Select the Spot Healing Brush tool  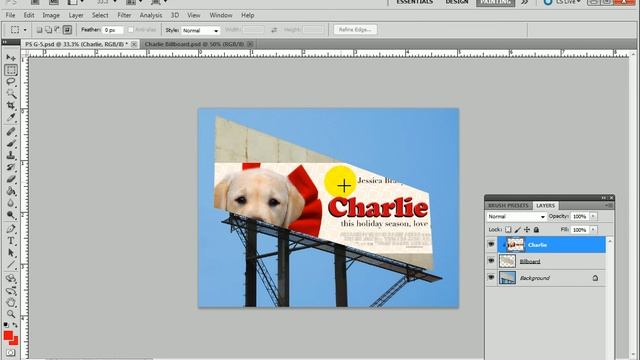coord(11,131)
